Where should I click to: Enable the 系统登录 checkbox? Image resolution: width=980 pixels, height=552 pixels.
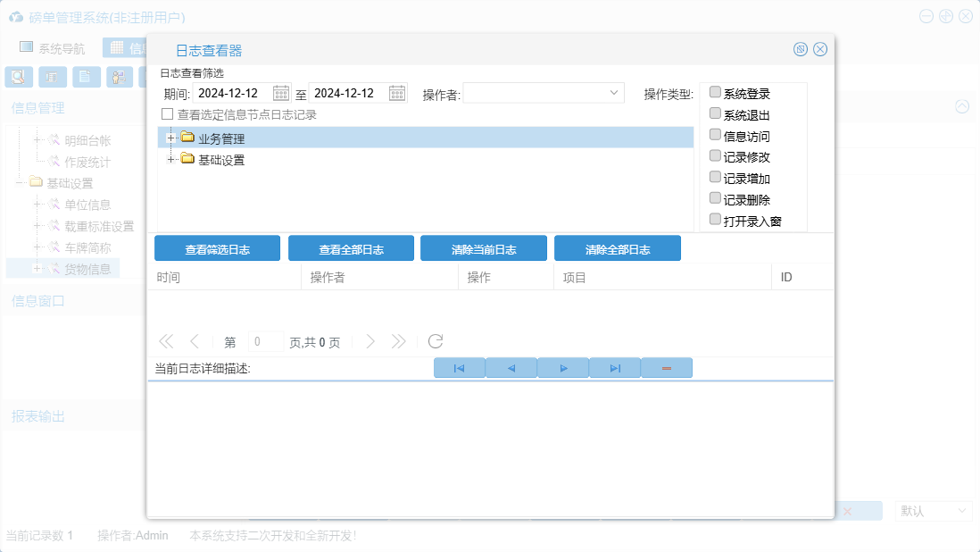(715, 92)
